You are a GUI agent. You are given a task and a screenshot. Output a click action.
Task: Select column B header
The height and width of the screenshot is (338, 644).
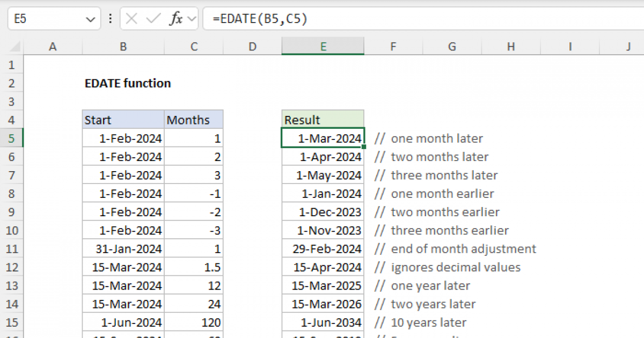[x=123, y=47]
